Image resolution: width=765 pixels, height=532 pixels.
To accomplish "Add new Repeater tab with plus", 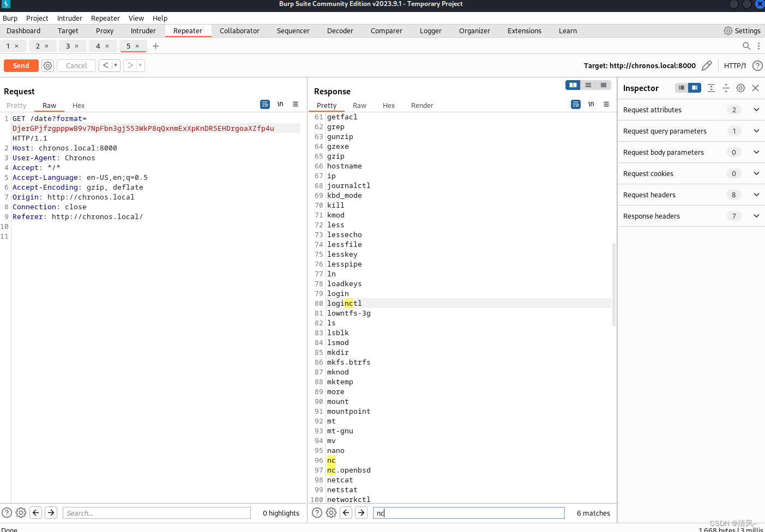I will (155, 46).
